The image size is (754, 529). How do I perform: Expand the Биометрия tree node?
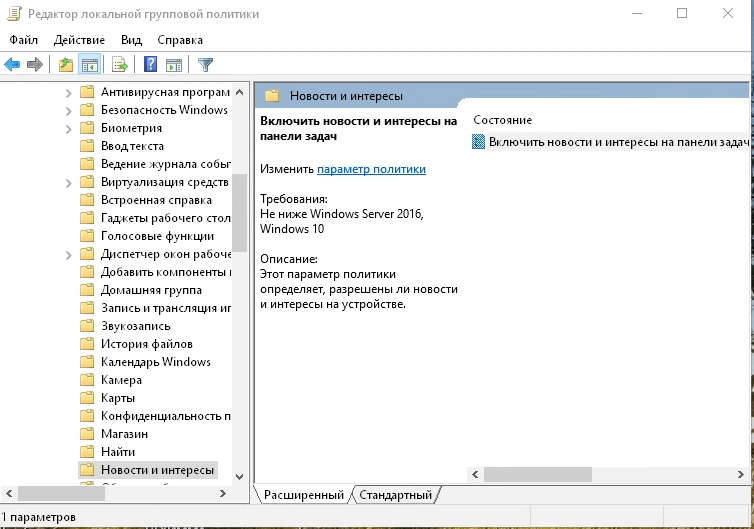pyautogui.click(x=68, y=129)
